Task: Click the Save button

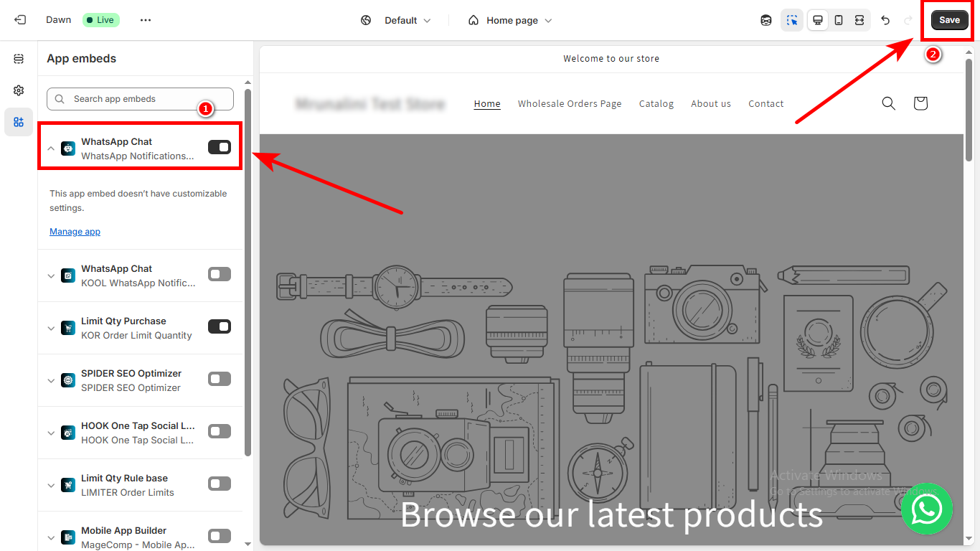Action: coord(948,20)
